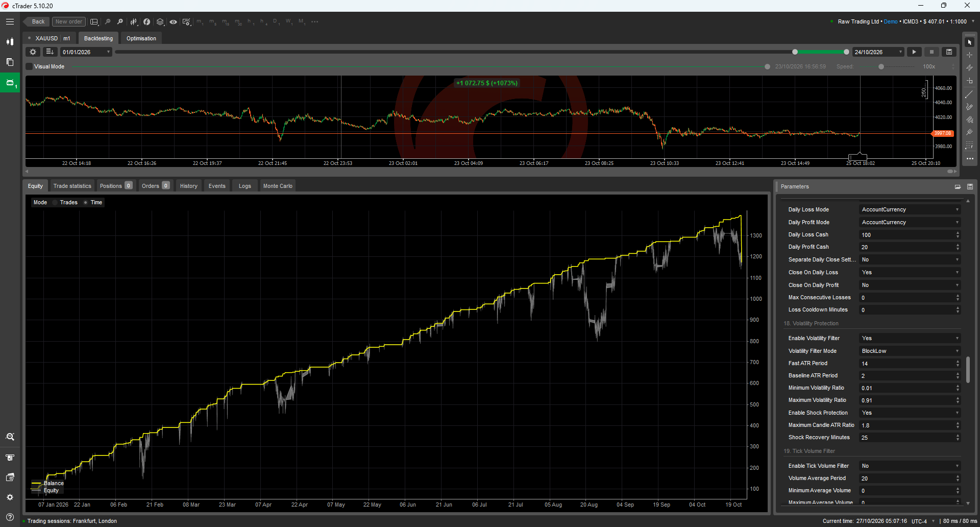Save backtesting report disk icon
Viewport: 980px width, 527px height.
pyautogui.click(x=949, y=52)
